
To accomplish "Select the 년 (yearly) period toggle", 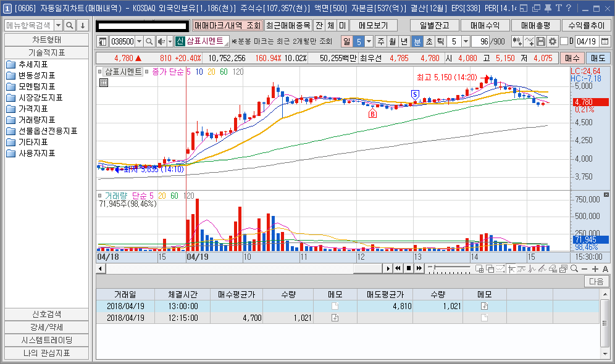I will click(404, 41).
